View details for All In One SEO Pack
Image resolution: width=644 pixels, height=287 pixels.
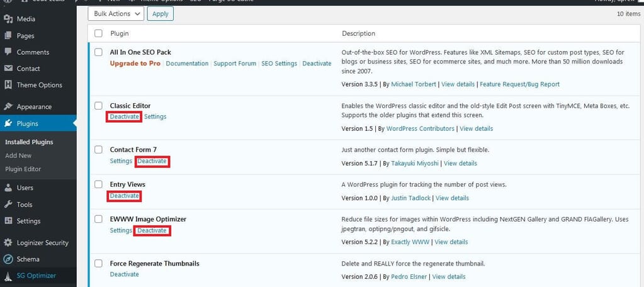coord(458,84)
